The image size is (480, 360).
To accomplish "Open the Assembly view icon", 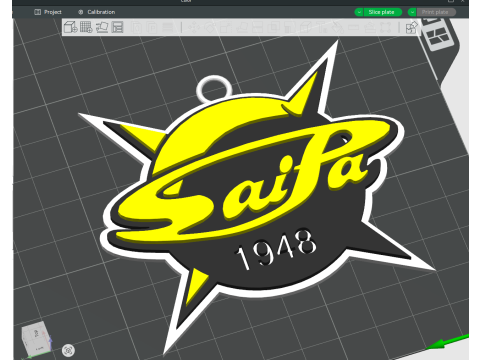I will tap(412, 27).
